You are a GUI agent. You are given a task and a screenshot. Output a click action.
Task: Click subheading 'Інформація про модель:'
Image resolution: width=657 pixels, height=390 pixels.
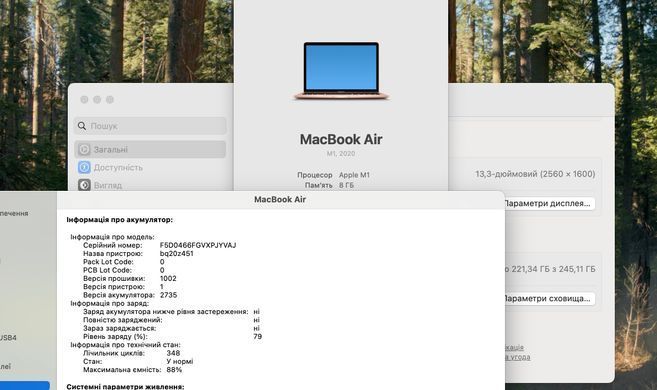pyautogui.click(x=112, y=237)
